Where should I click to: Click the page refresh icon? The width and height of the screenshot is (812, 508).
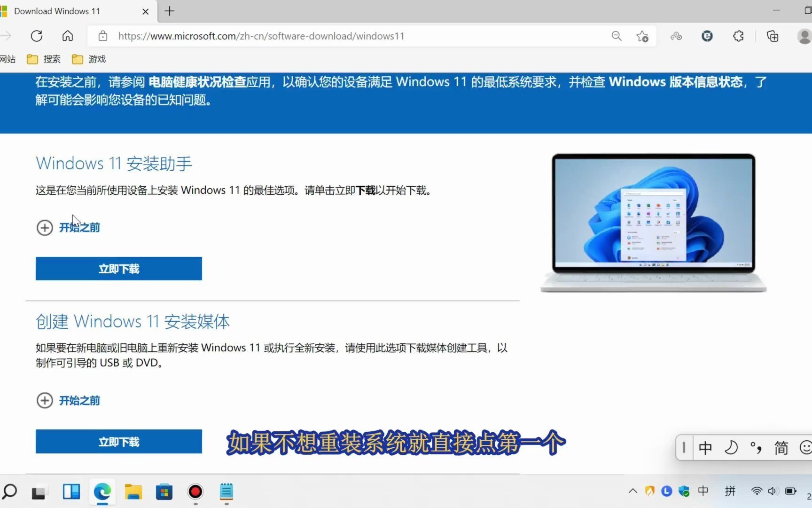point(37,36)
